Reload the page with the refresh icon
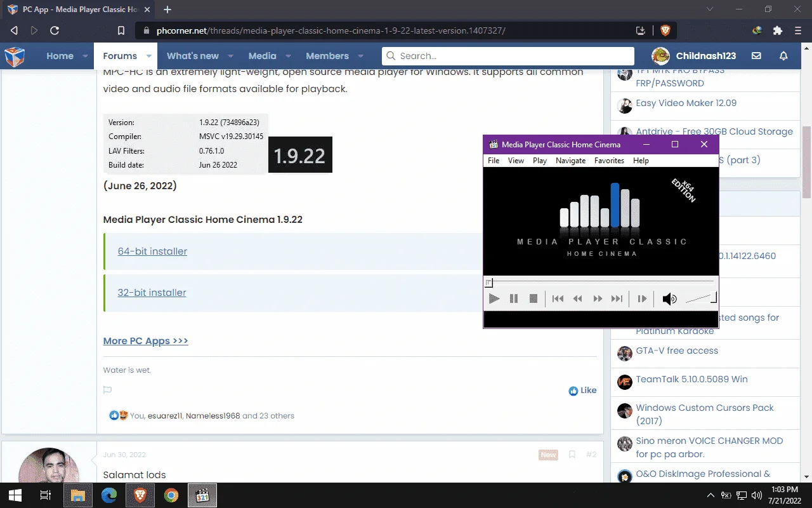 pos(55,30)
